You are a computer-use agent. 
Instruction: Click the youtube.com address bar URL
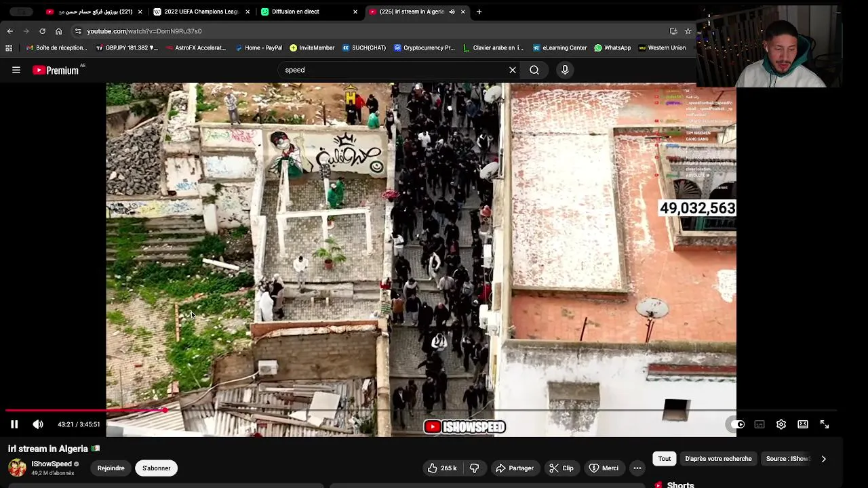(144, 31)
